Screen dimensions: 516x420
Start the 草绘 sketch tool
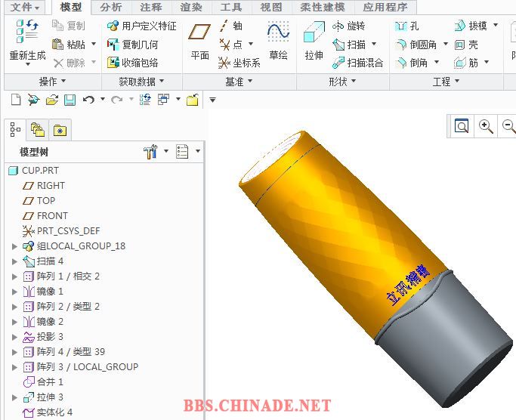[x=278, y=41]
